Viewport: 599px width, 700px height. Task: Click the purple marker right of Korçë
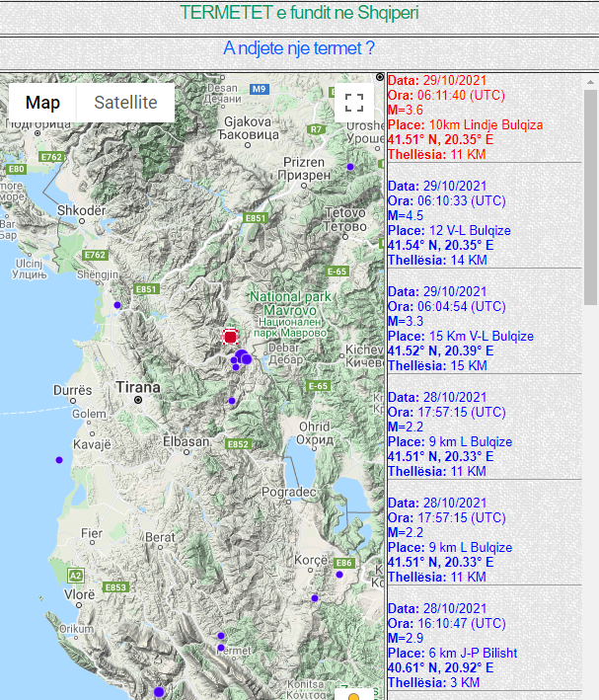pyautogui.click(x=340, y=575)
